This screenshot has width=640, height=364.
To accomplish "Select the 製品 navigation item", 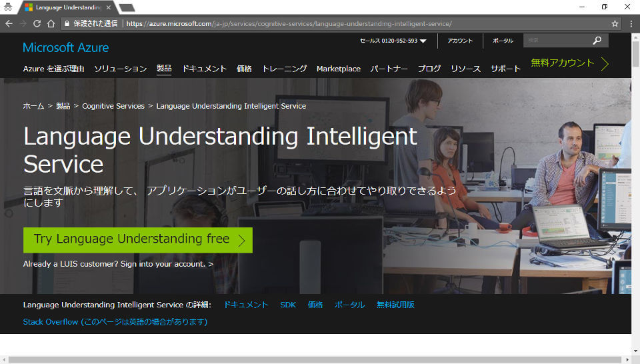I will tap(164, 69).
